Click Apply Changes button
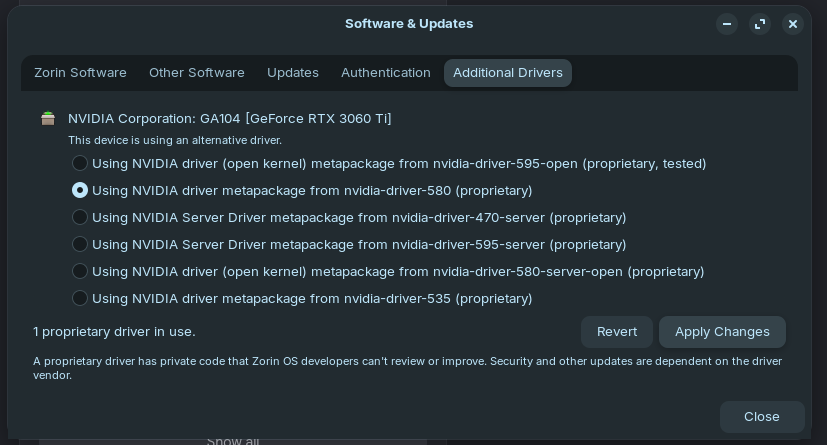Image resolution: width=827 pixels, height=445 pixels. tap(722, 332)
